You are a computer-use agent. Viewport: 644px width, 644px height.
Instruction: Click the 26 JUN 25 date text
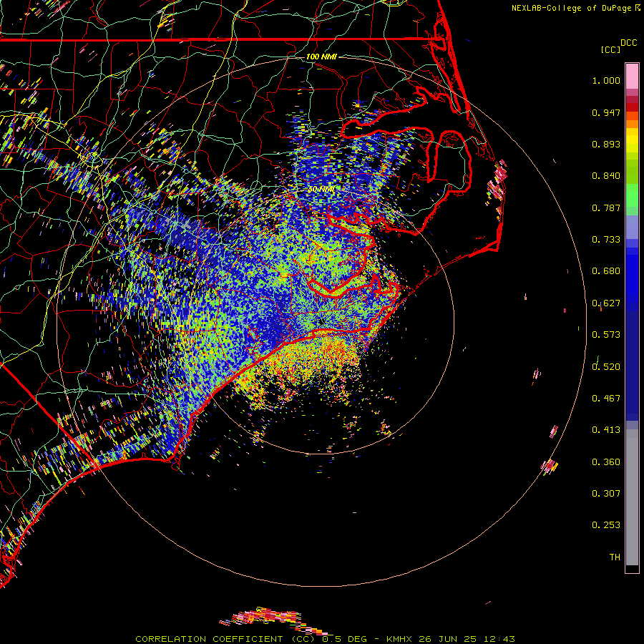point(448,639)
